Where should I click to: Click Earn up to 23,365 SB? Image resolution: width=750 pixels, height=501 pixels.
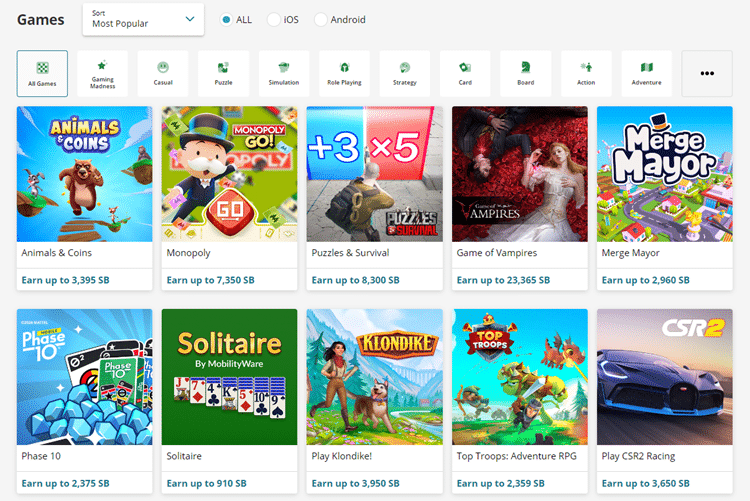pyautogui.click(x=503, y=280)
